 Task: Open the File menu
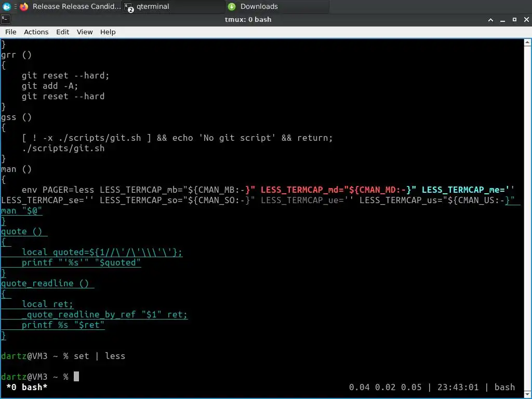coord(10,32)
